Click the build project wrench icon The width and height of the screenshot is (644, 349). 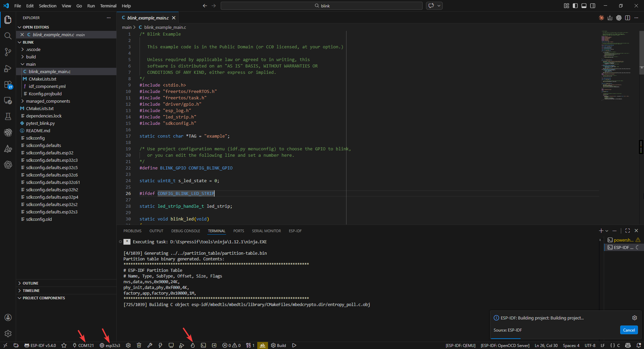150,345
